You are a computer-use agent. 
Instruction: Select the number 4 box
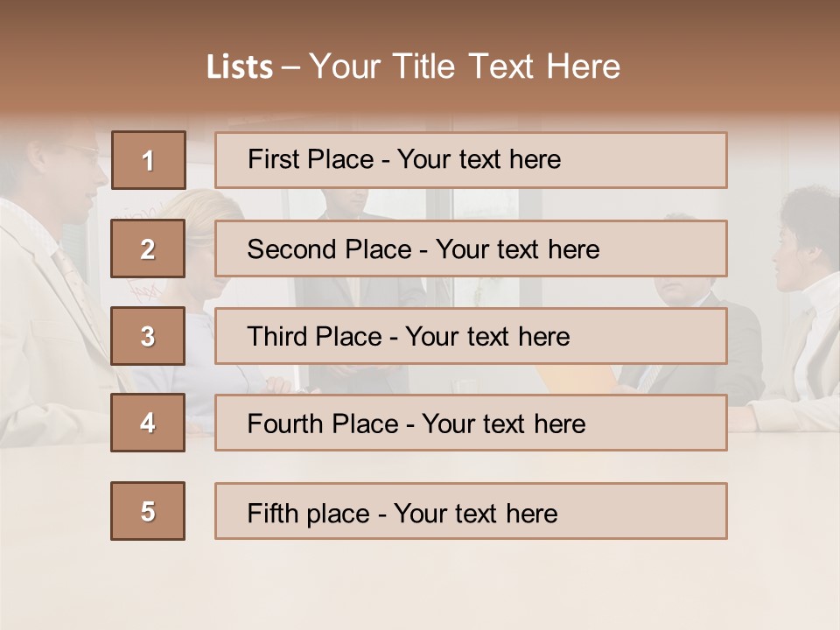coord(148,423)
